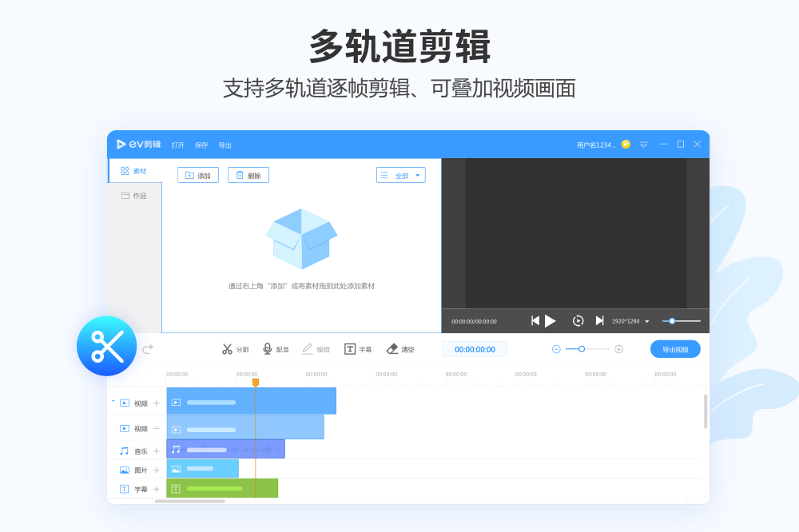Click the timeline vertical scrollbar
The width and height of the screenshot is (799, 532).
(x=706, y=411)
